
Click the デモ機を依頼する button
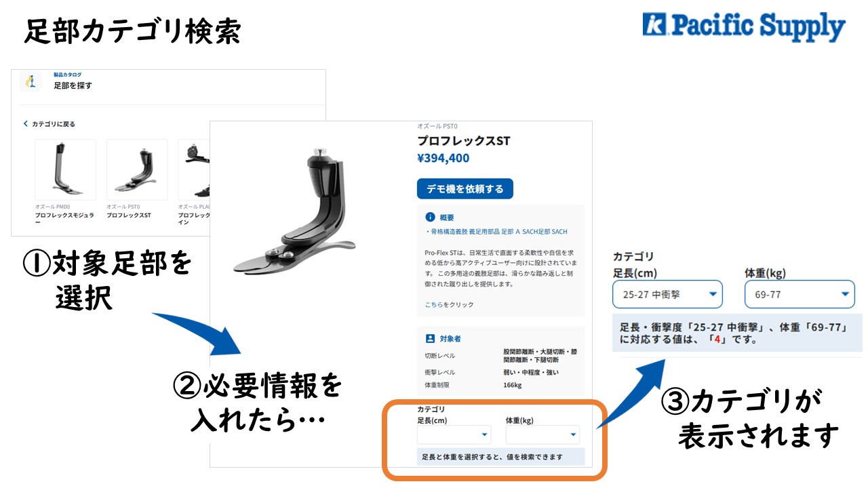point(465,189)
